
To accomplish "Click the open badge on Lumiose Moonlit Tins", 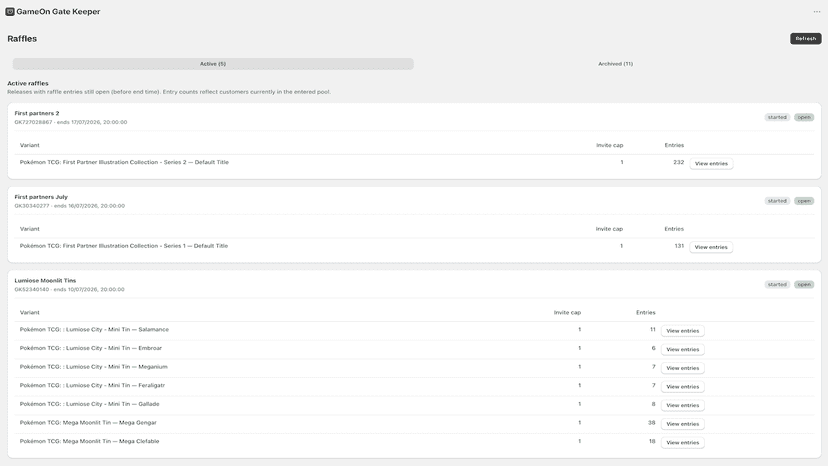I will coord(804,284).
